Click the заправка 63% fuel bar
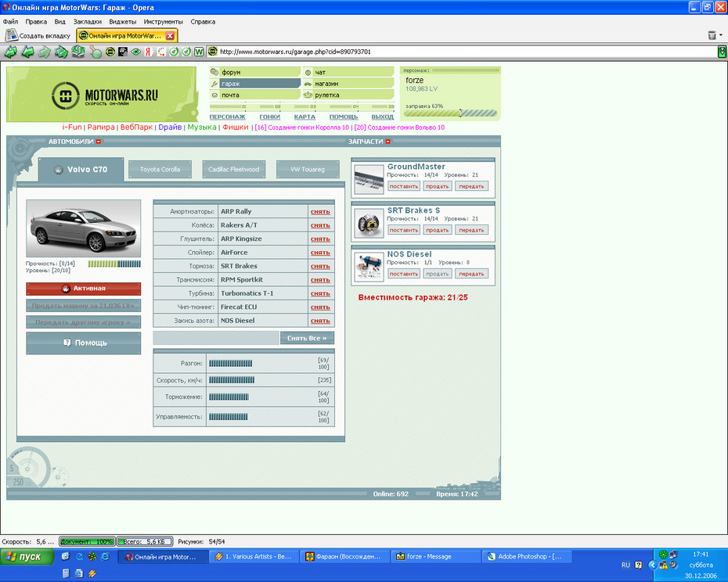Image resolution: width=728 pixels, height=582 pixels. 450,113
